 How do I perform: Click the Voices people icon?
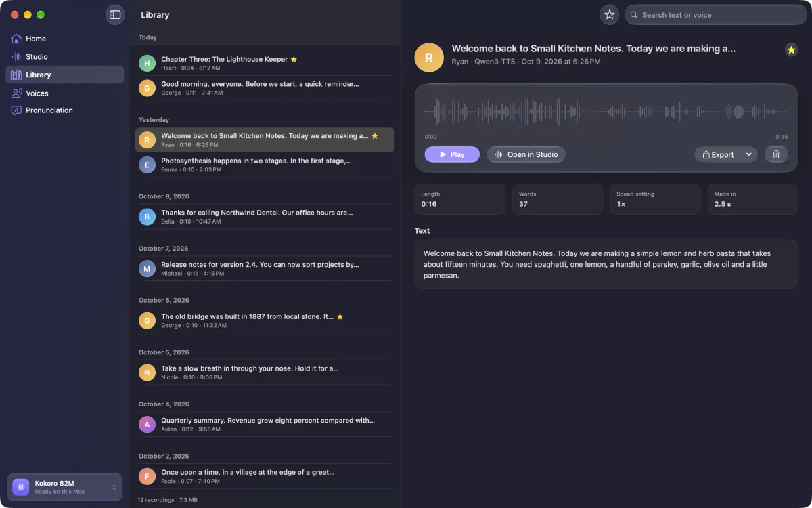click(16, 93)
